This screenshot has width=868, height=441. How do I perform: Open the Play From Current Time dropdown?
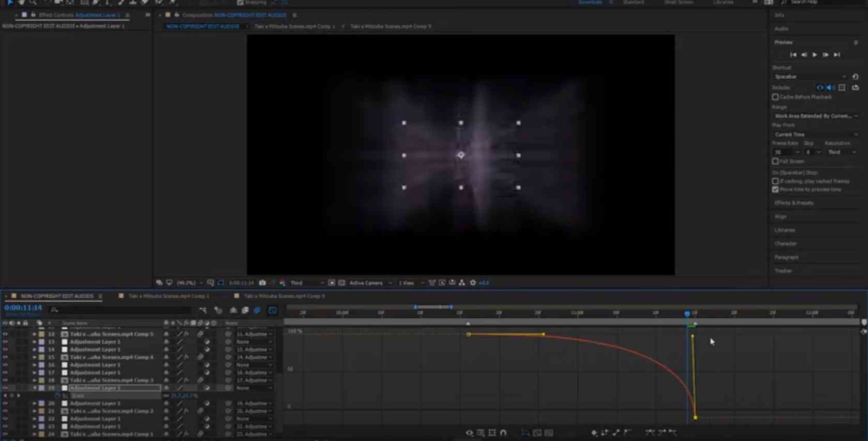tap(816, 135)
